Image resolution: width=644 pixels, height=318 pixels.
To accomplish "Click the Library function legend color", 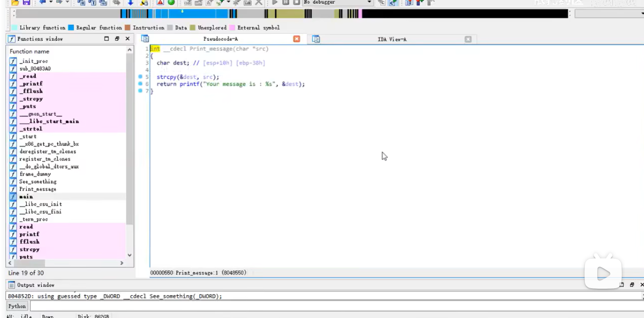I will tap(14, 28).
